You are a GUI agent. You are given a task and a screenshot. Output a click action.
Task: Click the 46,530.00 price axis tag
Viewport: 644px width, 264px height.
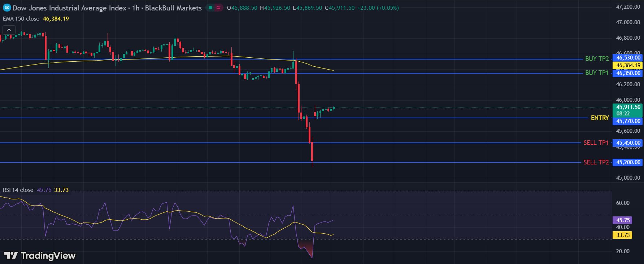628,58
